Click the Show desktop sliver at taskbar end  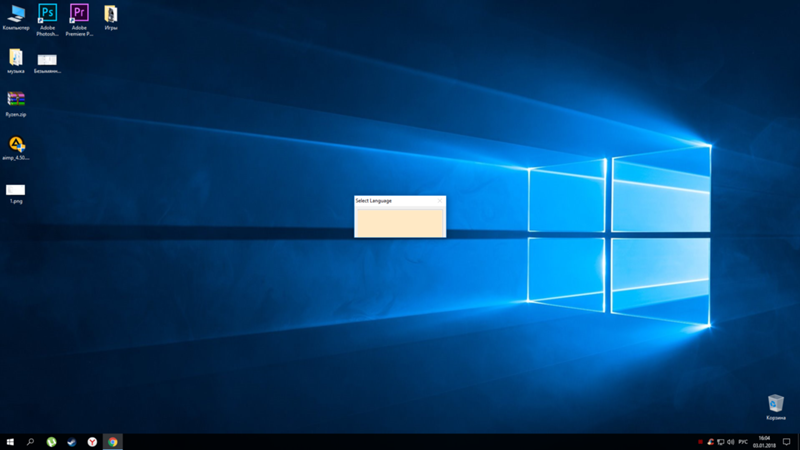[798, 442]
